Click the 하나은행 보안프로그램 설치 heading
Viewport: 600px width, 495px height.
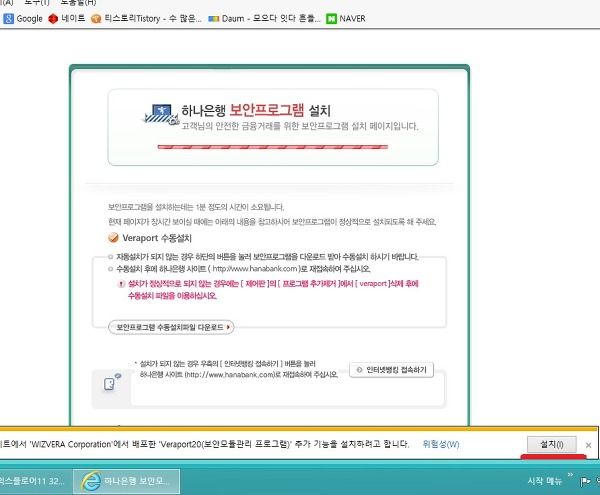pos(256,110)
